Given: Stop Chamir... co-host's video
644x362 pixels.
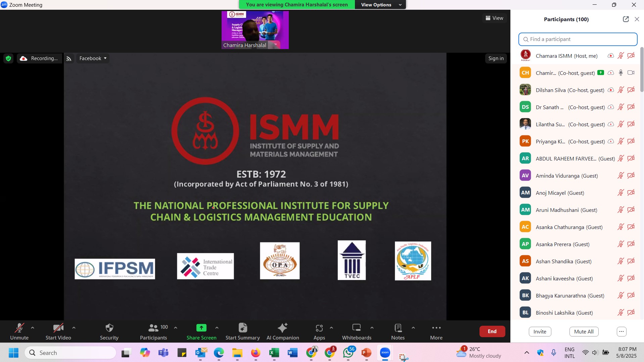Looking at the screenshot, I should [631, 73].
